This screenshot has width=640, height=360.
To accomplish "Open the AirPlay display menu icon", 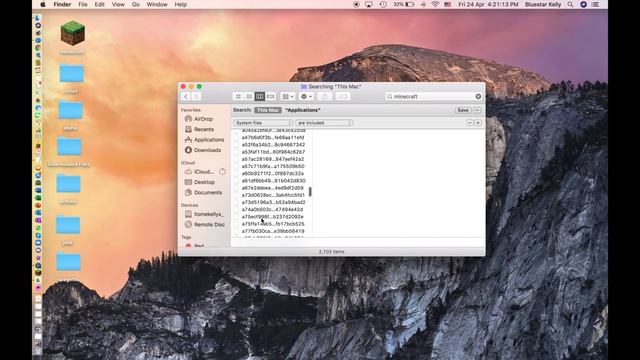I will coord(369,4).
